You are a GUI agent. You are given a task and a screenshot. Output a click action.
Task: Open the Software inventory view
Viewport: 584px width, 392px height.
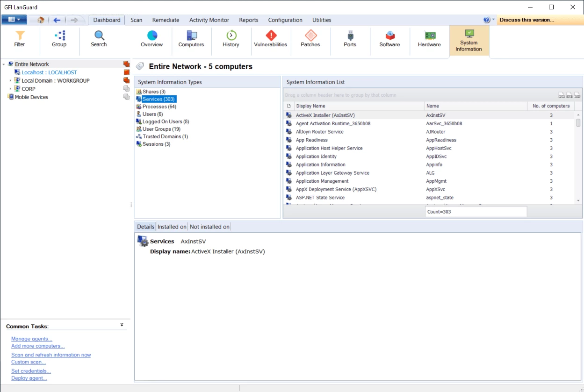coord(389,39)
